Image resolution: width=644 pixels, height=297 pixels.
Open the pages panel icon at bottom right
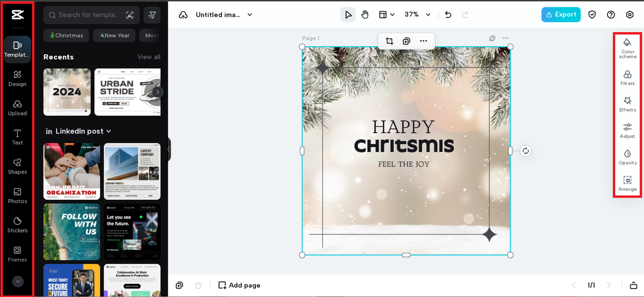(633, 285)
